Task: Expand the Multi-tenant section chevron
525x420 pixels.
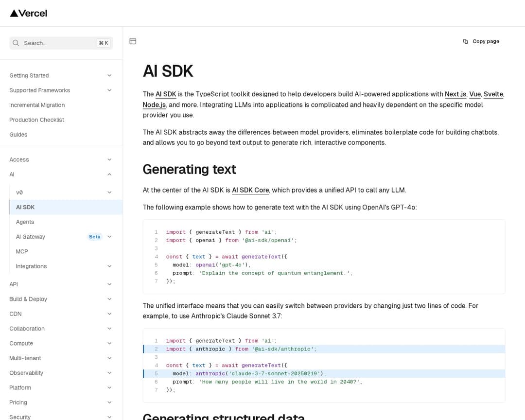Action: 109,358
